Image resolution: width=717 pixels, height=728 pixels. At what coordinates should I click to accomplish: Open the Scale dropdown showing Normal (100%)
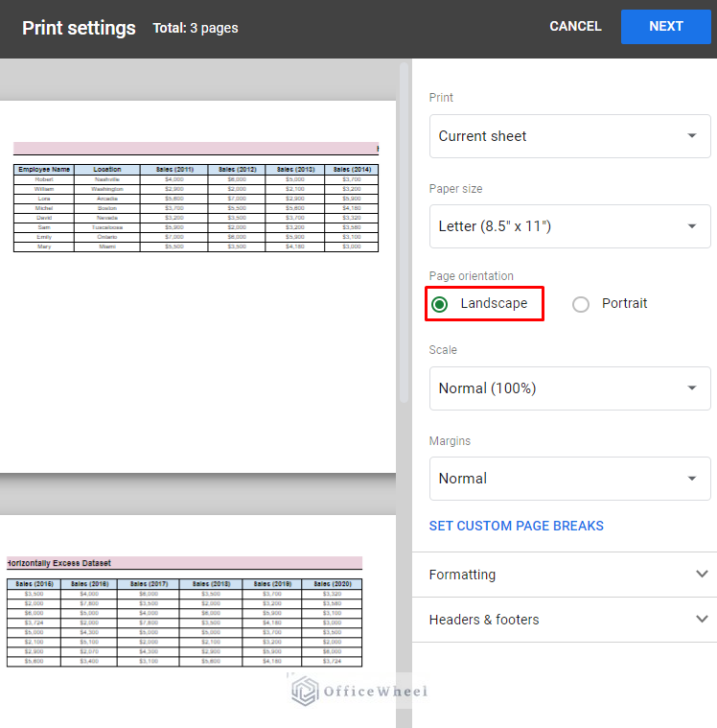coord(569,388)
